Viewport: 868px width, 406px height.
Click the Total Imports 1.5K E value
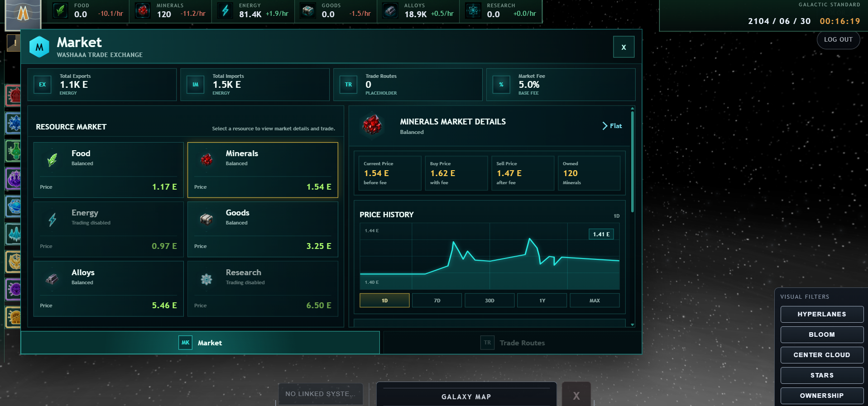click(x=227, y=85)
